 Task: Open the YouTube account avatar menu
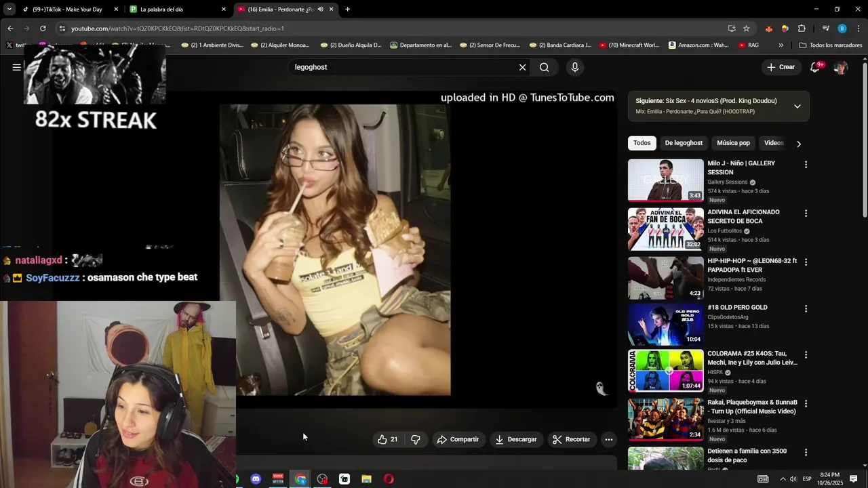pyautogui.click(x=841, y=67)
